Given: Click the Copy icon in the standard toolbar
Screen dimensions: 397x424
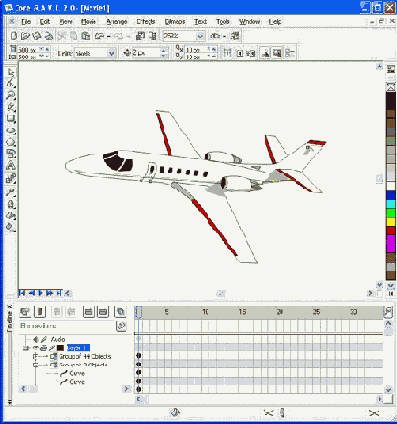Looking at the screenshot, I should pyautogui.click(x=73, y=36).
